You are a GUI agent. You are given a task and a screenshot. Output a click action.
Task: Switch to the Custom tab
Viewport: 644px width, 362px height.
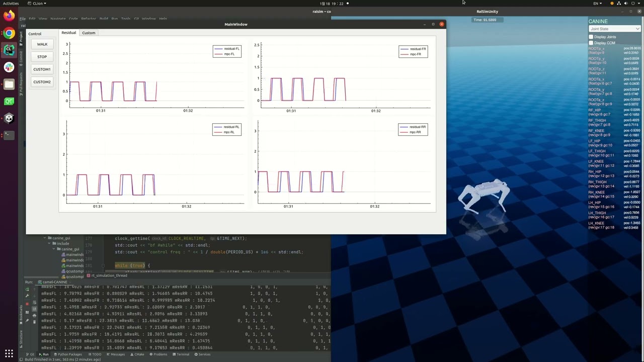pos(89,33)
